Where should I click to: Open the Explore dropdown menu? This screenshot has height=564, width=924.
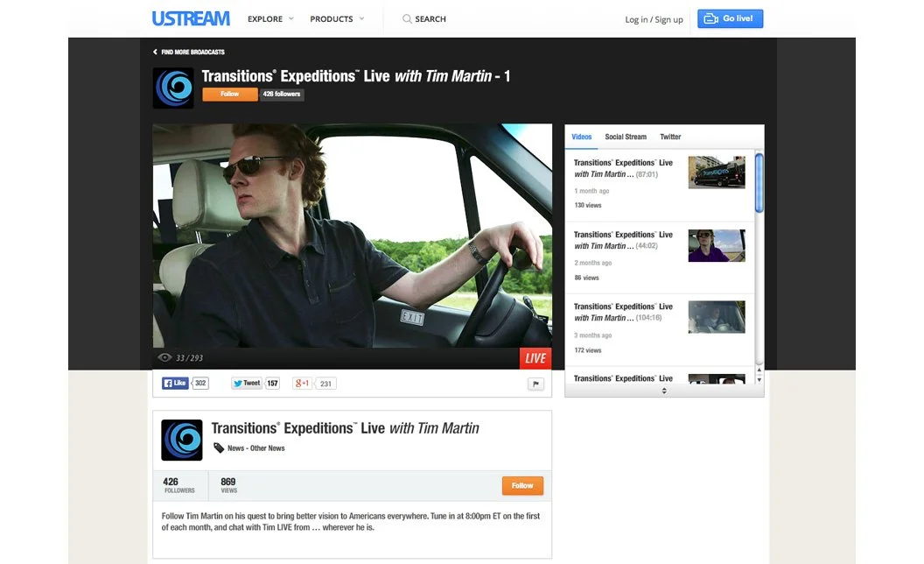coord(270,19)
